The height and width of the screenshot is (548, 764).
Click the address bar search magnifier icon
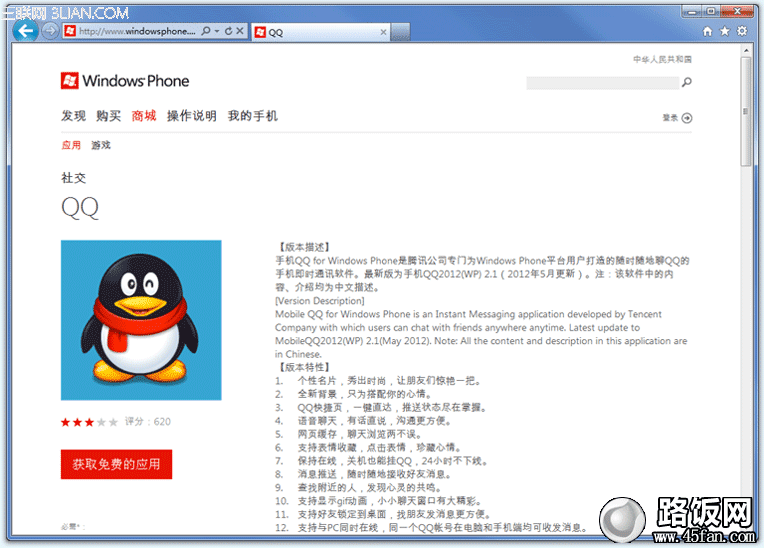click(206, 31)
